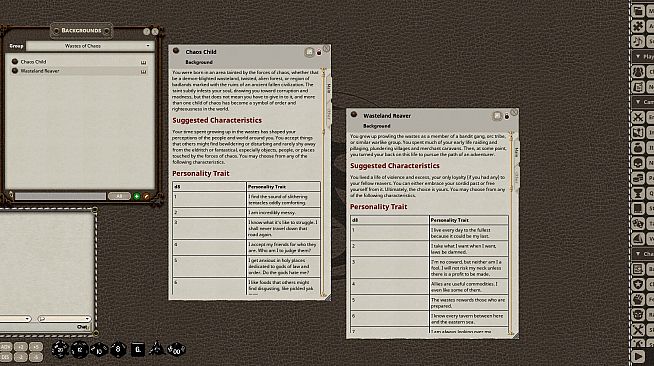The image size is (654, 366).
Task: Toggle the DIS modifier button
Action: (5, 357)
